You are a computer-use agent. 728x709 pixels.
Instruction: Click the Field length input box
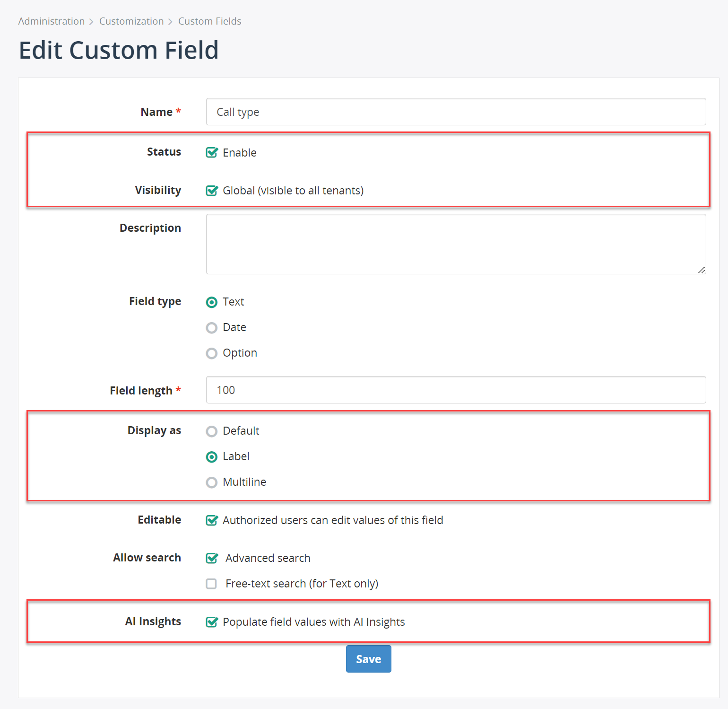click(456, 390)
